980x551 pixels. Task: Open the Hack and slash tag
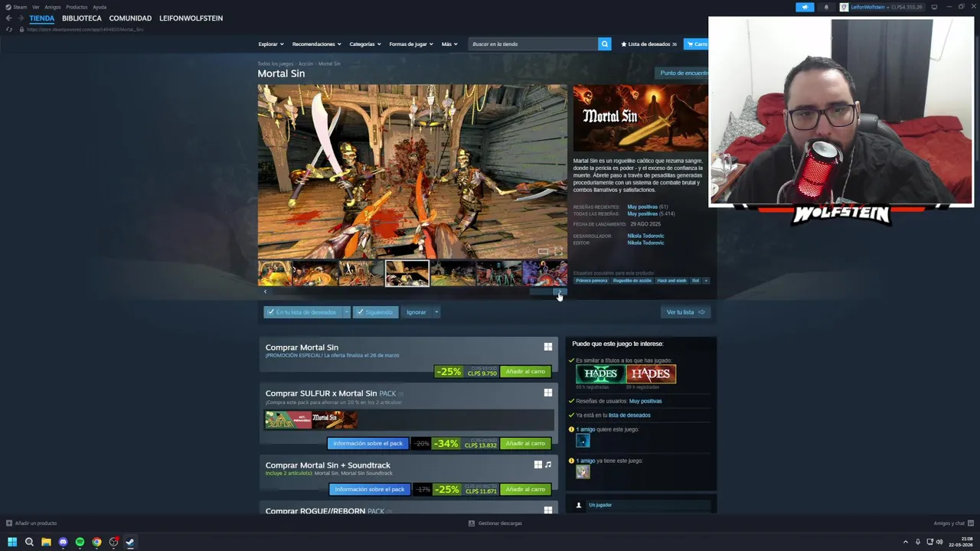click(671, 281)
